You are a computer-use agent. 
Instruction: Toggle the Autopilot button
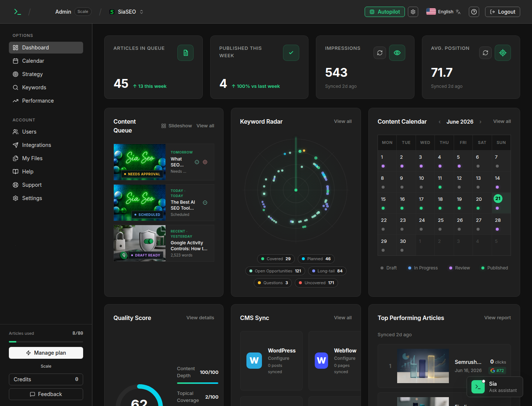pyautogui.click(x=385, y=12)
